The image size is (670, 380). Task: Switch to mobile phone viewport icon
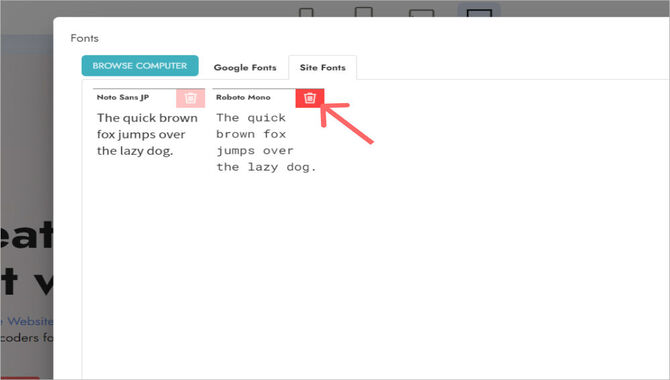[306, 12]
